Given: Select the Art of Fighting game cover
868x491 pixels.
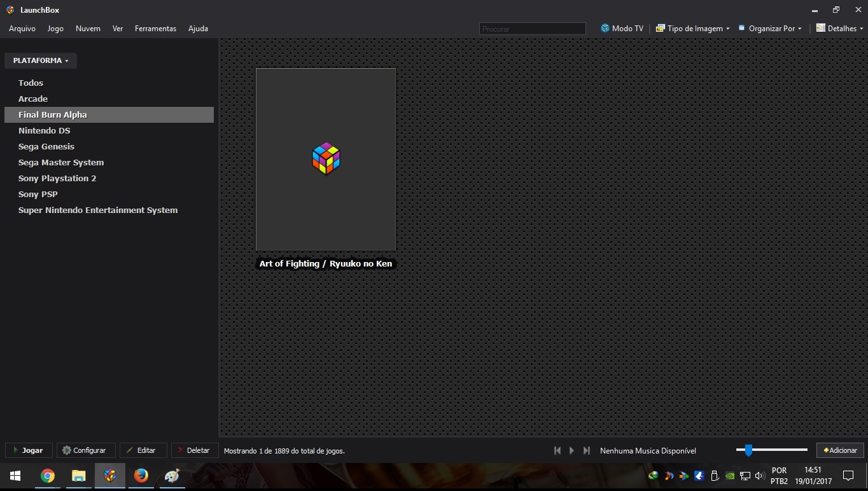Looking at the screenshot, I should [x=326, y=159].
